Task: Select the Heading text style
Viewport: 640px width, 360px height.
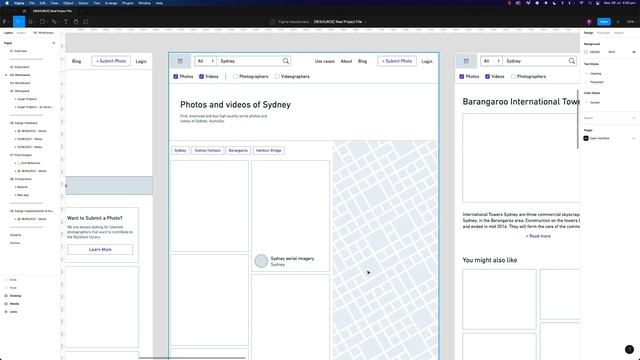Action: (595, 73)
